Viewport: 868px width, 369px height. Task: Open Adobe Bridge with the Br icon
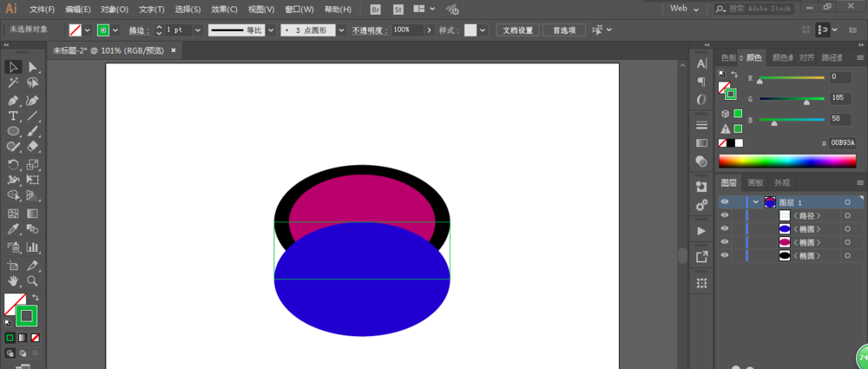pyautogui.click(x=375, y=10)
